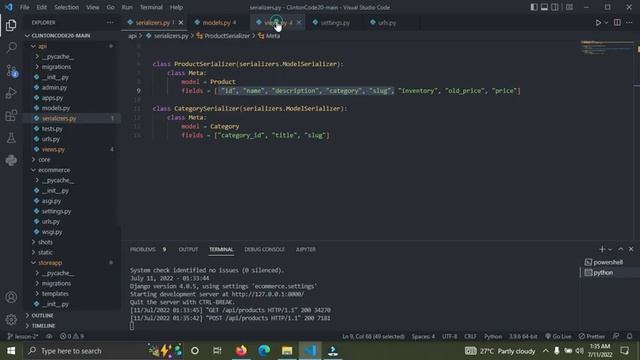Toggle Secondary Side Bar layout icon
Viewport: 640px width, 360px height.
pos(555,7)
